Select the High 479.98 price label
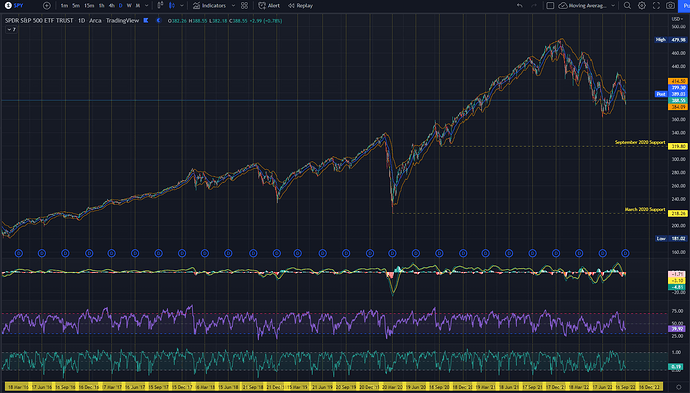This screenshot has width=690, height=393. pos(671,40)
